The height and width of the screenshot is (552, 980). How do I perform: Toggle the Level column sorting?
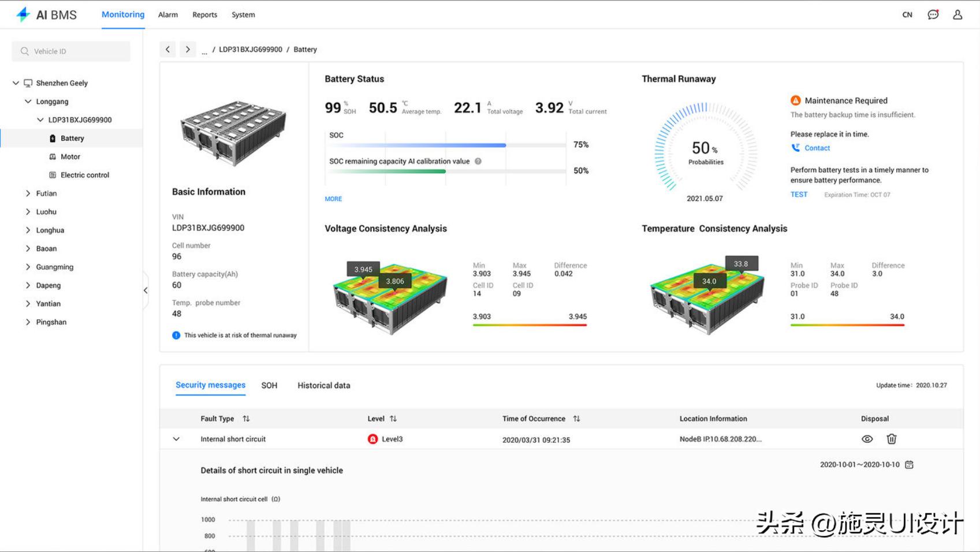point(394,418)
